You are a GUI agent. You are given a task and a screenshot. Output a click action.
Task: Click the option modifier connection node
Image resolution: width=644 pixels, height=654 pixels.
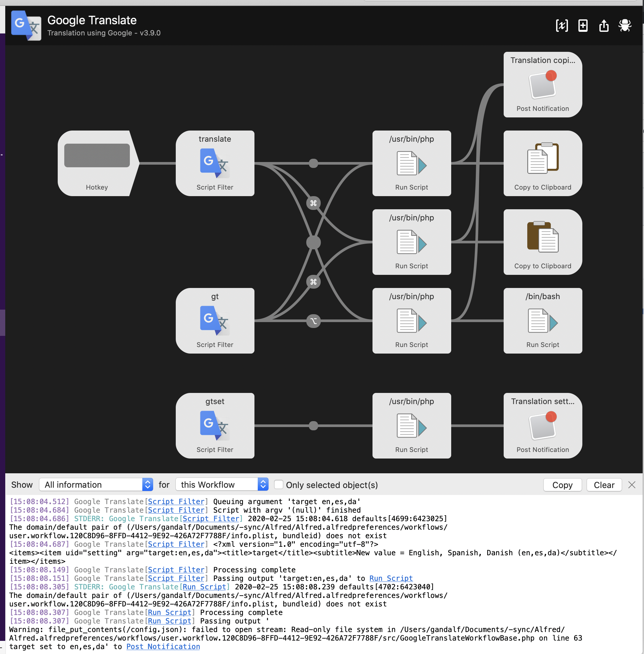pyautogui.click(x=313, y=321)
